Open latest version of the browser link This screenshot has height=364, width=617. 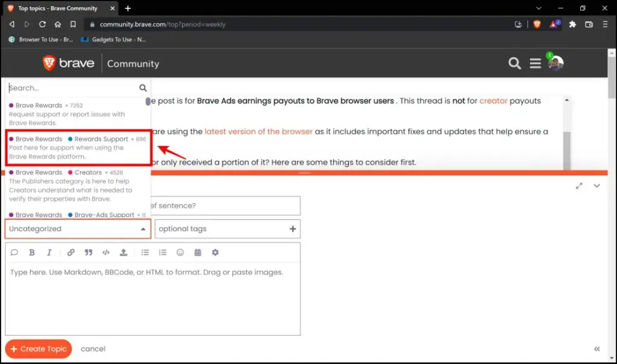[x=258, y=131]
